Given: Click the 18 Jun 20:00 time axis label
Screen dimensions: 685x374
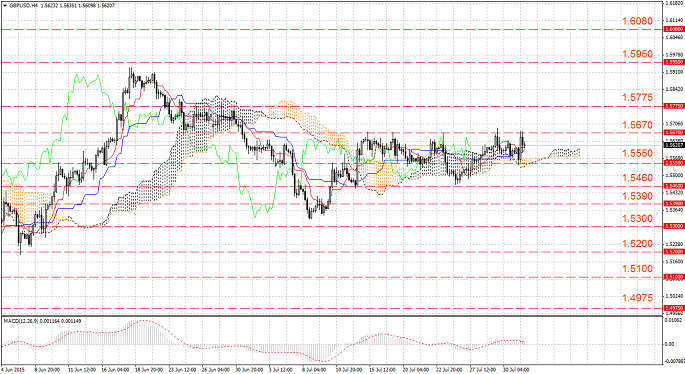Looking at the screenshot, I should click(150, 370).
